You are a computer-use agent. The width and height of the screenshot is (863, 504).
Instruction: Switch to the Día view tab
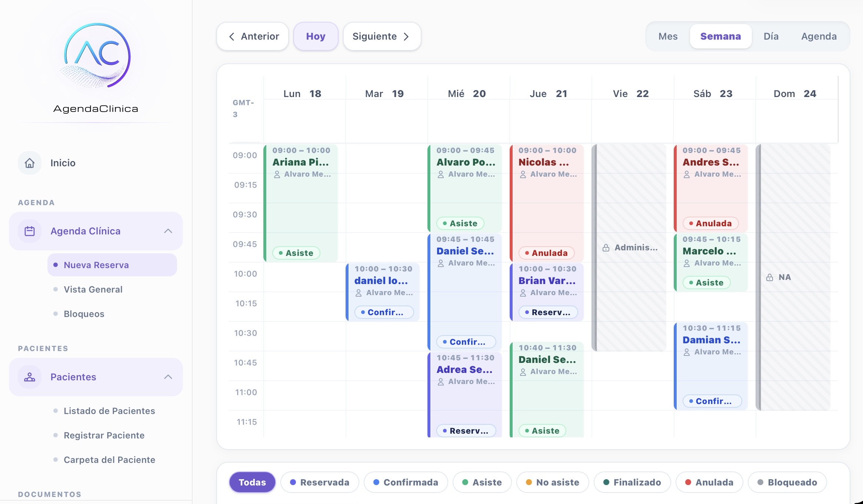771,36
